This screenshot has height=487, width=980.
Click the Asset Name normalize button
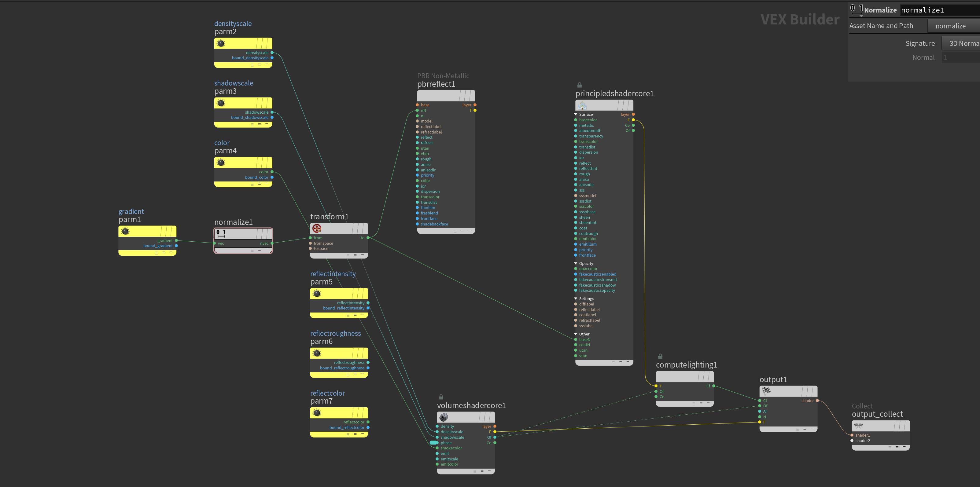click(x=954, y=26)
